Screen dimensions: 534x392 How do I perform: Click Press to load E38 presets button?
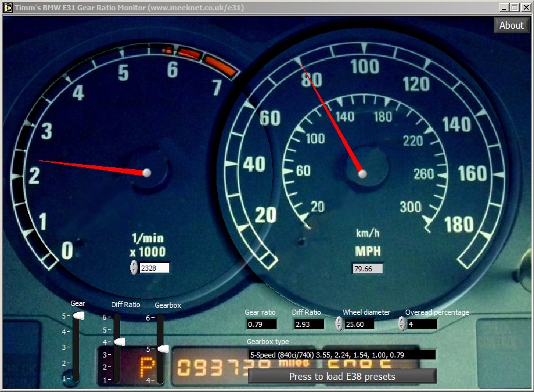pyautogui.click(x=342, y=376)
